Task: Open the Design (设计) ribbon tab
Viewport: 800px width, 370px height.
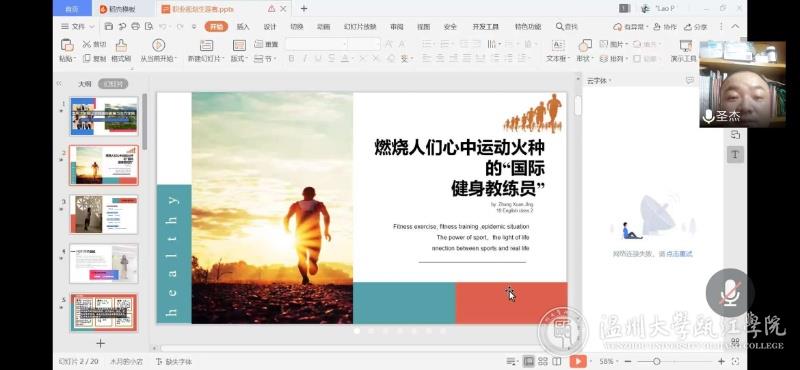Action: (x=270, y=27)
